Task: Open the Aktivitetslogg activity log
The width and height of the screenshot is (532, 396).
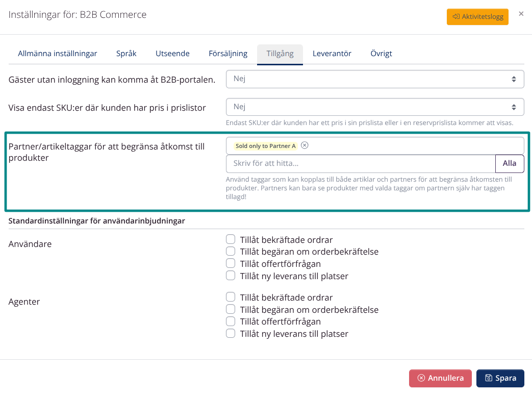Action: (477, 17)
